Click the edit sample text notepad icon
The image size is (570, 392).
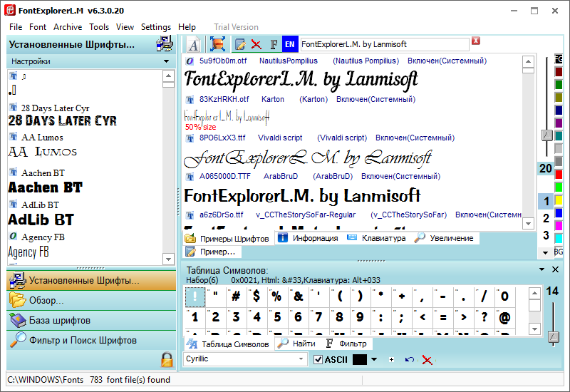[x=240, y=44]
